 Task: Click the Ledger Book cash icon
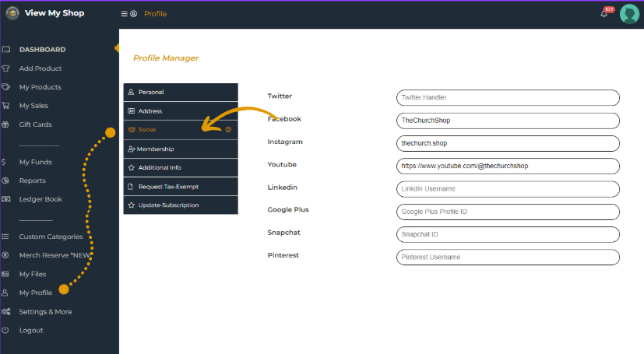5,199
